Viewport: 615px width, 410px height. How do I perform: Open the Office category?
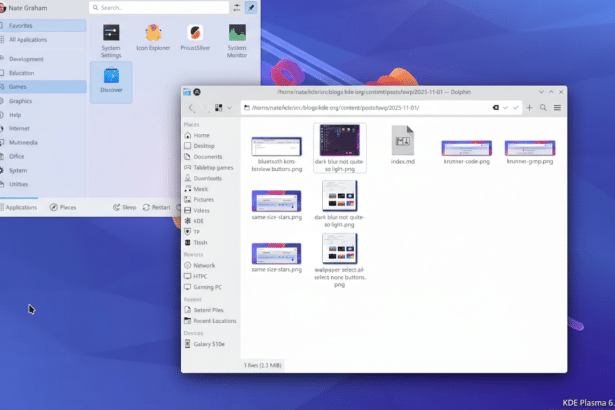click(x=42, y=156)
